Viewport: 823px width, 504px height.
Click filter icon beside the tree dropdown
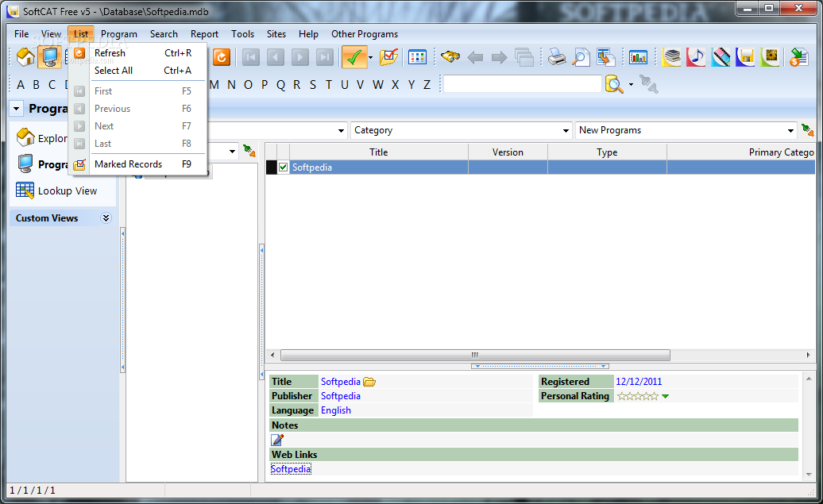(x=249, y=152)
